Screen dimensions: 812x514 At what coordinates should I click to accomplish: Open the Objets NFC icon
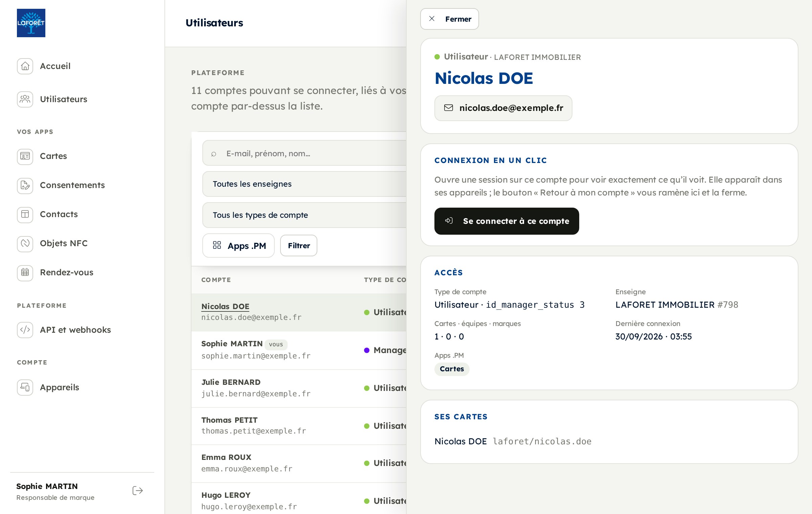[x=25, y=243]
